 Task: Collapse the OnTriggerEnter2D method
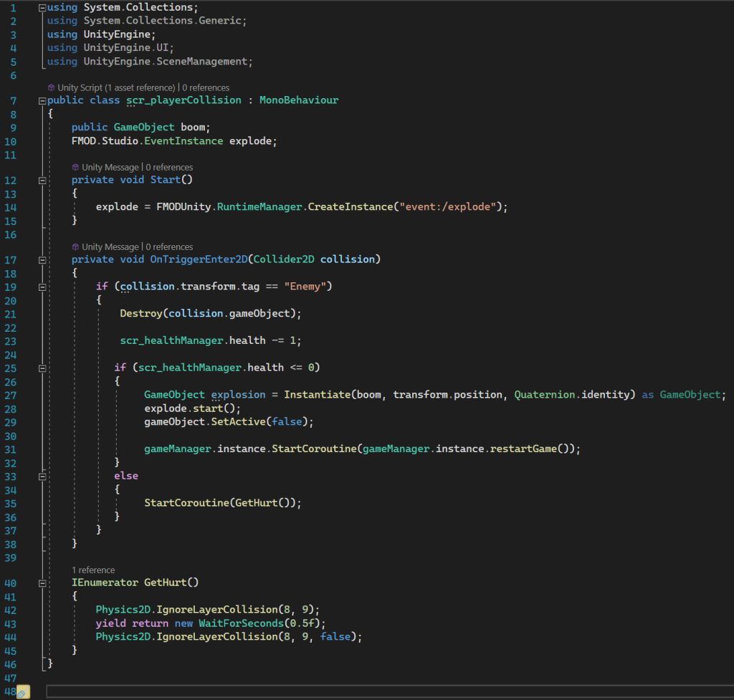point(42,259)
